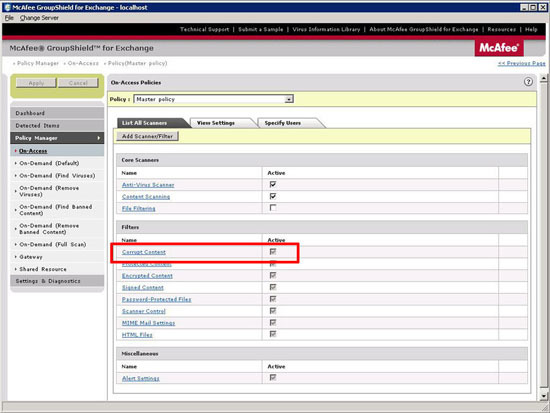Image resolution: width=550 pixels, height=413 pixels.
Task: Open the Change Server menu
Action: [39, 18]
